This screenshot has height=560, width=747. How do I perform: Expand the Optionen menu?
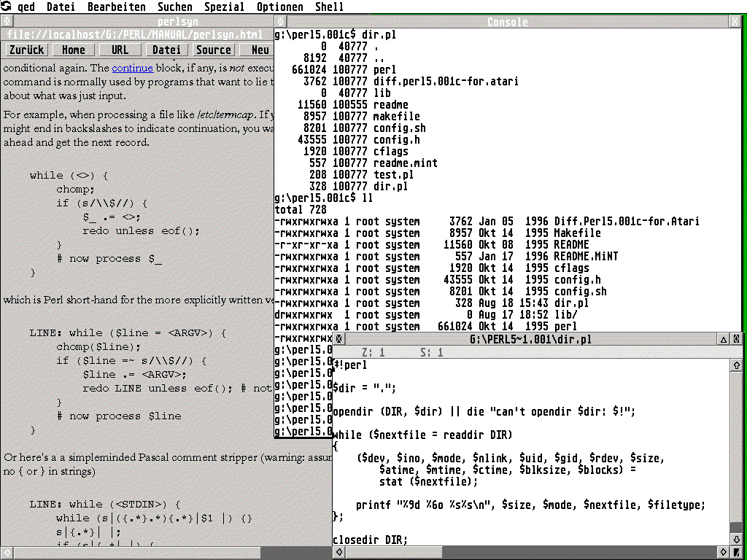(280, 7)
